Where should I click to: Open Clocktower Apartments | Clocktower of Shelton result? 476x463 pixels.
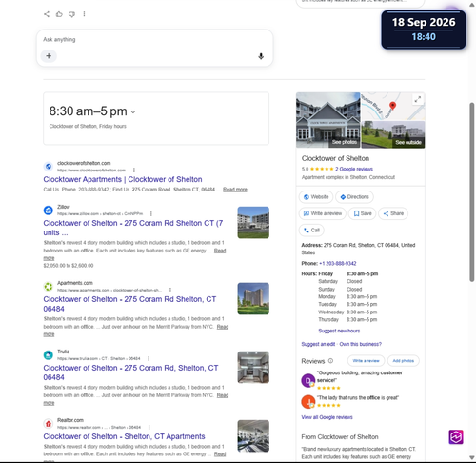coord(123,179)
